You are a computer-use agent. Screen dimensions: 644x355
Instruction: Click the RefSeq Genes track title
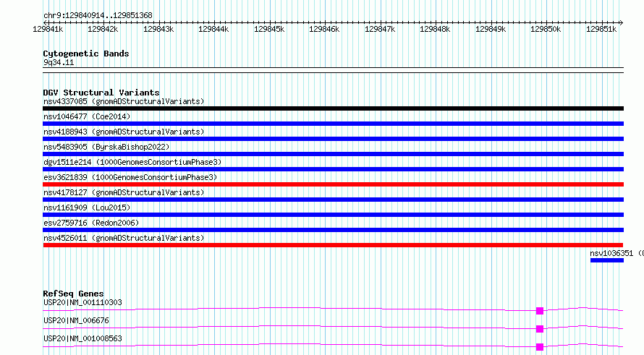[x=74, y=294]
